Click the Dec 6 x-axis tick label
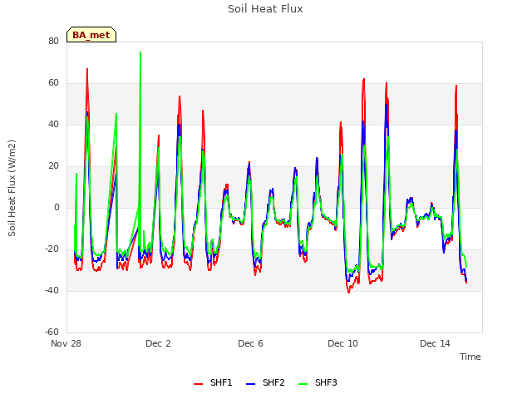Viewport: 532px width, 399px height. [250, 343]
